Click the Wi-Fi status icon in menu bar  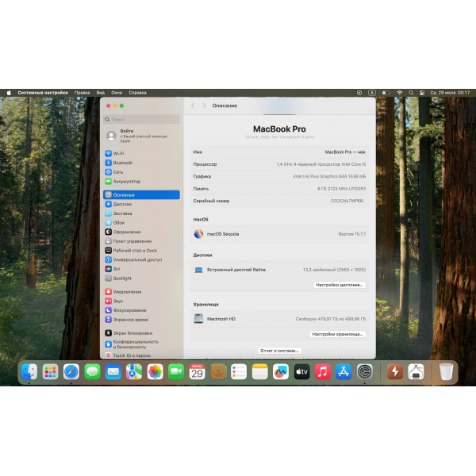(x=400, y=93)
